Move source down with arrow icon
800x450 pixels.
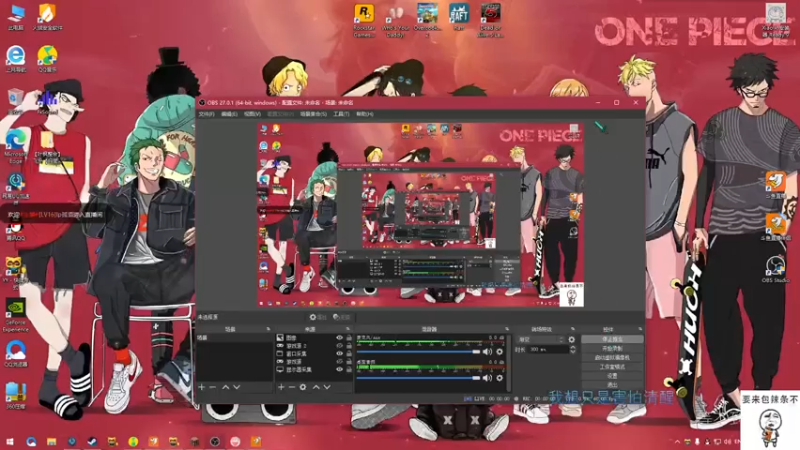pos(327,387)
